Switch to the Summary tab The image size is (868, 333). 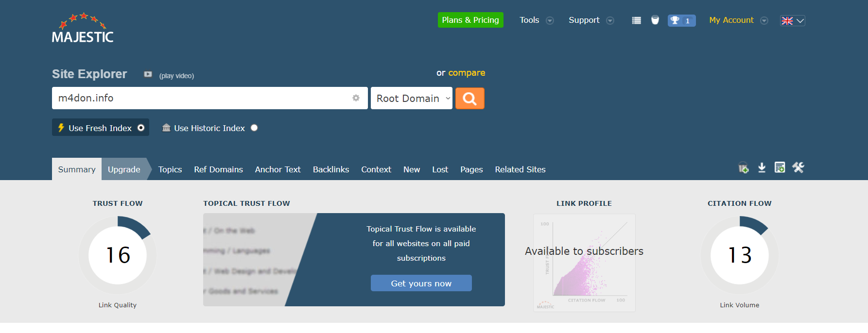(77, 169)
